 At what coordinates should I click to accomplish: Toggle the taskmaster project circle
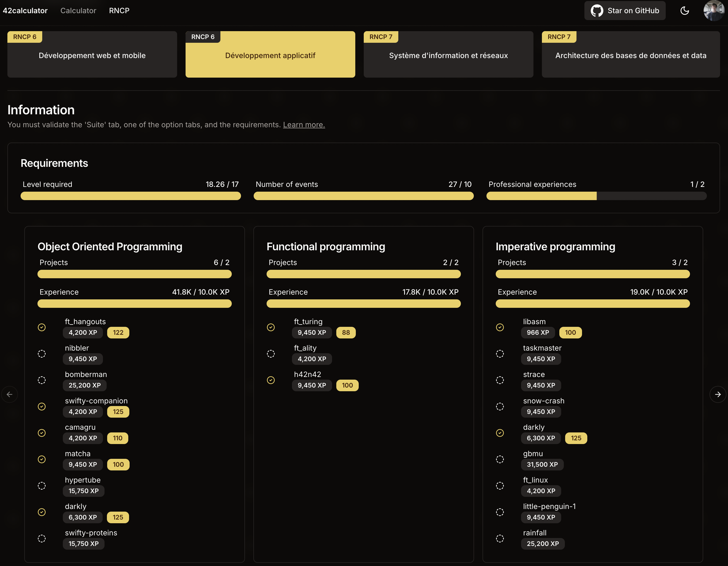500,354
